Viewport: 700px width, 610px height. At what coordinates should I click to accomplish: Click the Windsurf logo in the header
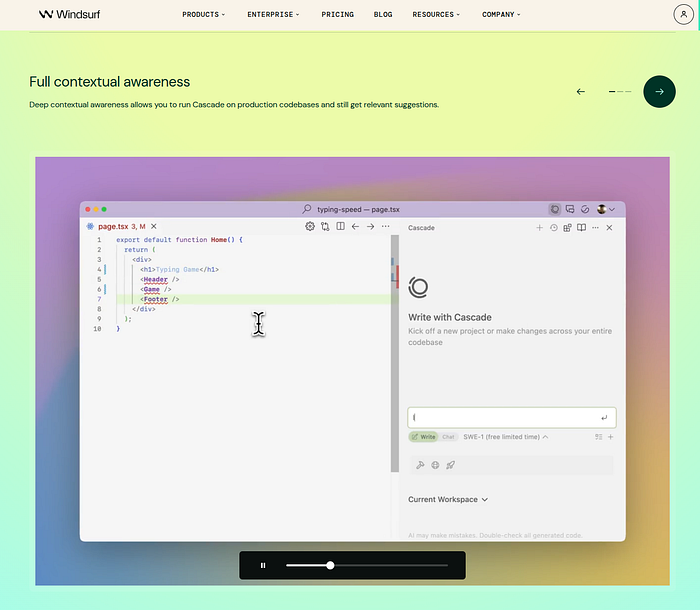tap(70, 15)
